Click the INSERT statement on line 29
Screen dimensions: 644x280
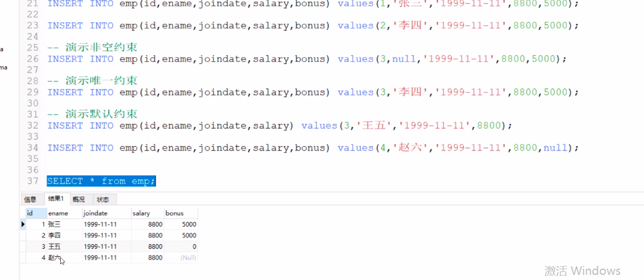313,92
